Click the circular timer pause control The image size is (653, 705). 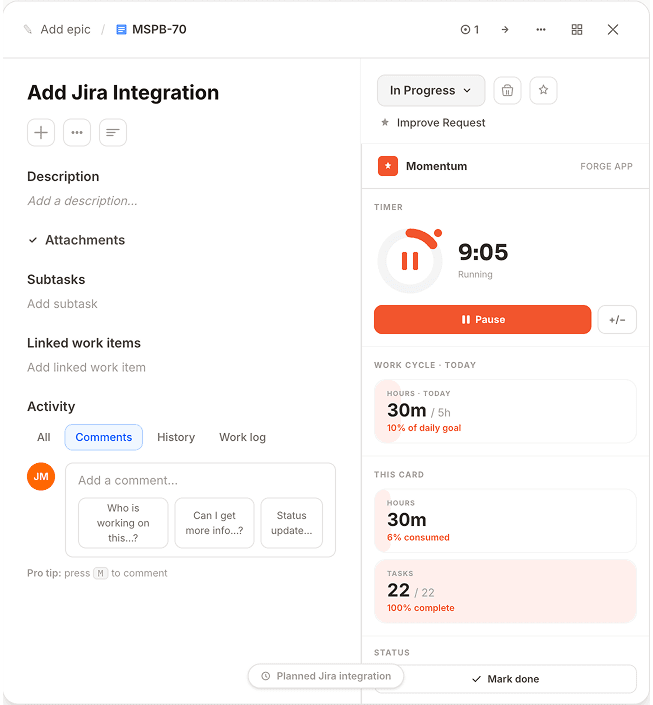pos(410,261)
